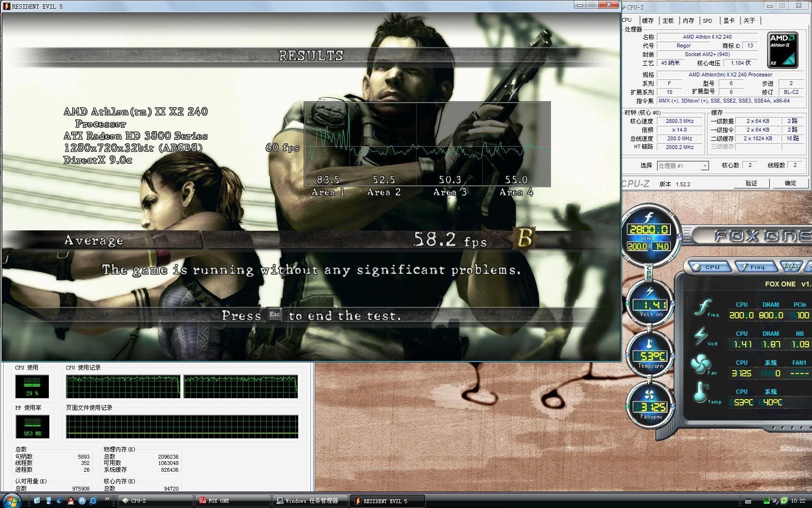Select the 显卡 tab in CPU-Z
The width and height of the screenshot is (812, 508).
pyautogui.click(x=729, y=21)
